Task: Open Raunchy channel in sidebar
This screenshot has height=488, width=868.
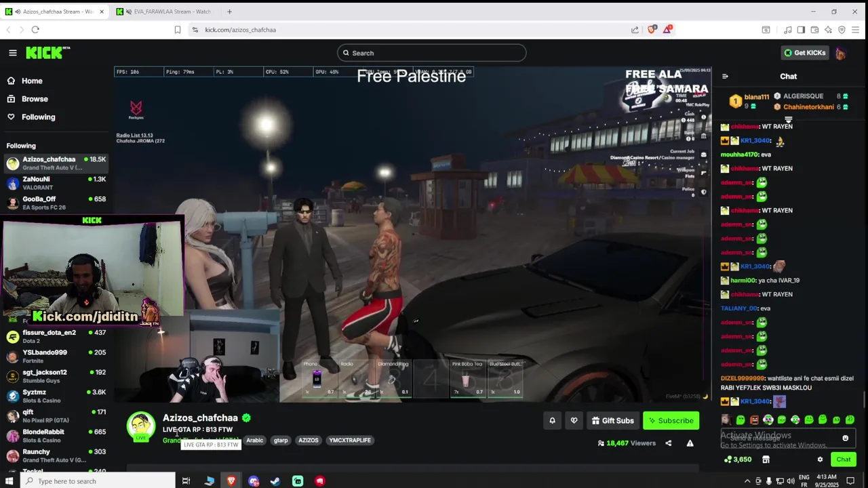Action: coord(56,455)
